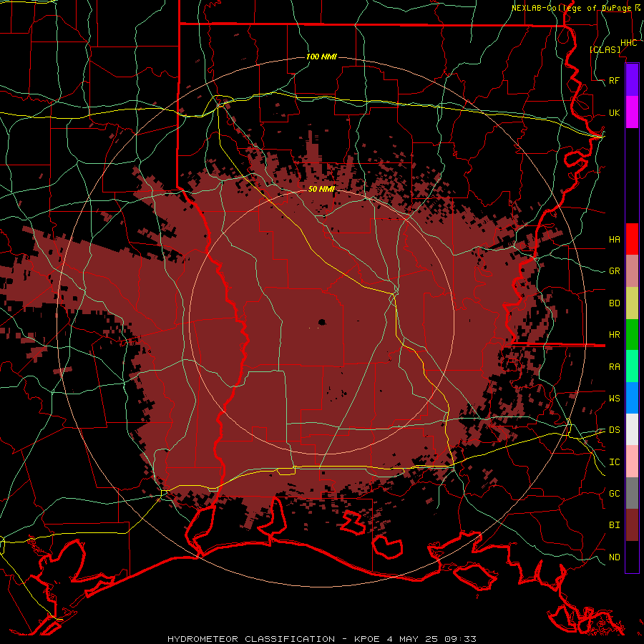
Task: Click the UK legend label text
Action: tap(614, 112)
